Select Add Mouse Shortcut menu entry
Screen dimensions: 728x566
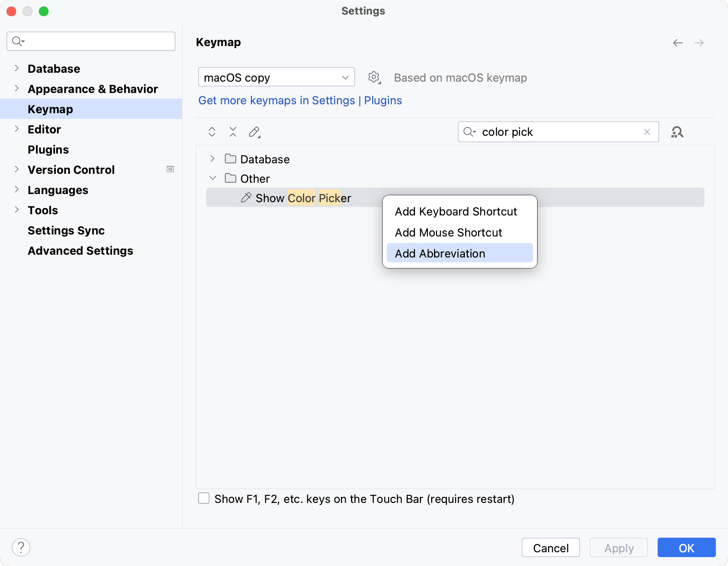[x=448, y=232]
